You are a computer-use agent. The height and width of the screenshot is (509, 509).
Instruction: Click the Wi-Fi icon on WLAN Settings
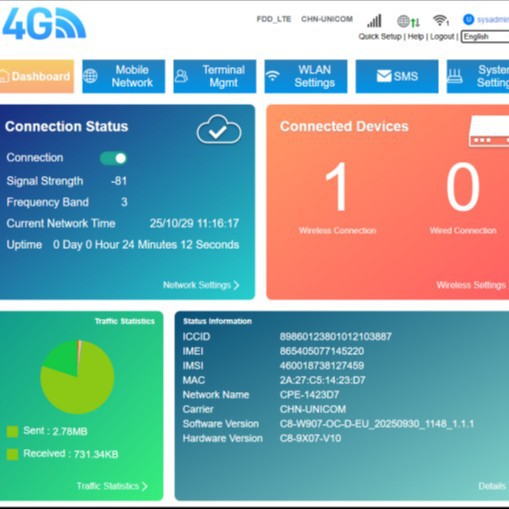click(273, 76)
